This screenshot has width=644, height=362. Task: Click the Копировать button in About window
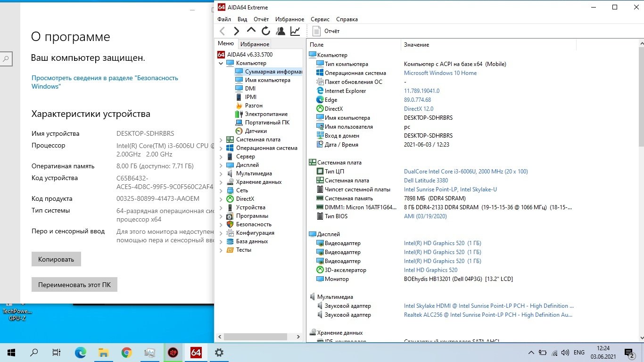(x=56, y=259)
